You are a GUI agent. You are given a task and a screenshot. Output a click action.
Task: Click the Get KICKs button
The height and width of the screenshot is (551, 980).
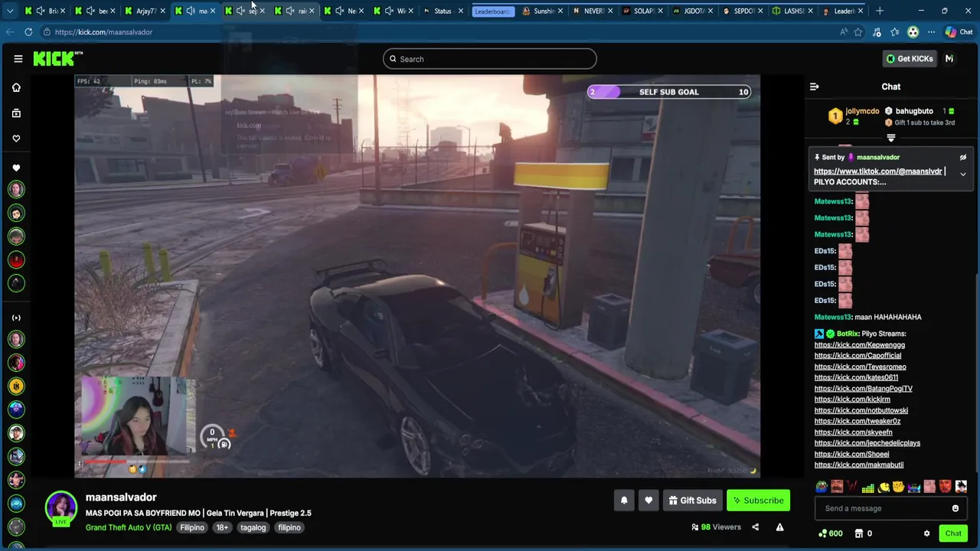click(x=909, y=59)
